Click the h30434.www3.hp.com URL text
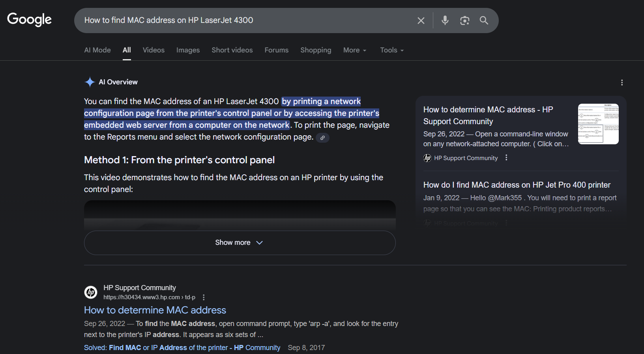Image resolution: width=644 pixels, height=354 pixels. click(149, 297)
